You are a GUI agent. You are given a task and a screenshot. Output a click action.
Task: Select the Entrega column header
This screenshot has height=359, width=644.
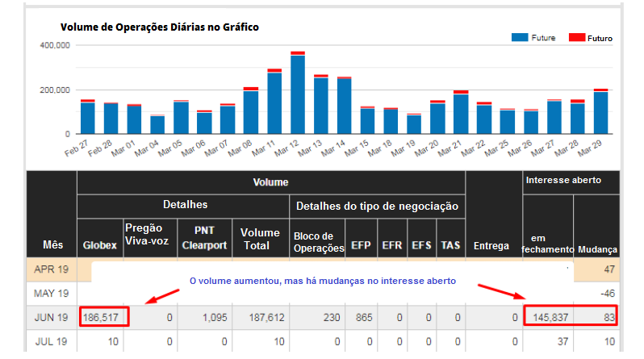pyautogui.click(x=491, y=246)
